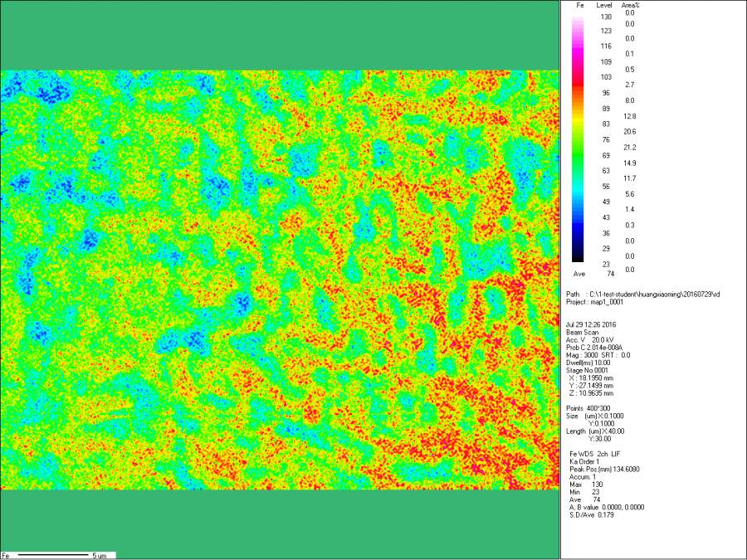Select the Path line with huangxiaoming folder
Screen dimensions: 747x560
pyautogui.click(x=642, y=295)
